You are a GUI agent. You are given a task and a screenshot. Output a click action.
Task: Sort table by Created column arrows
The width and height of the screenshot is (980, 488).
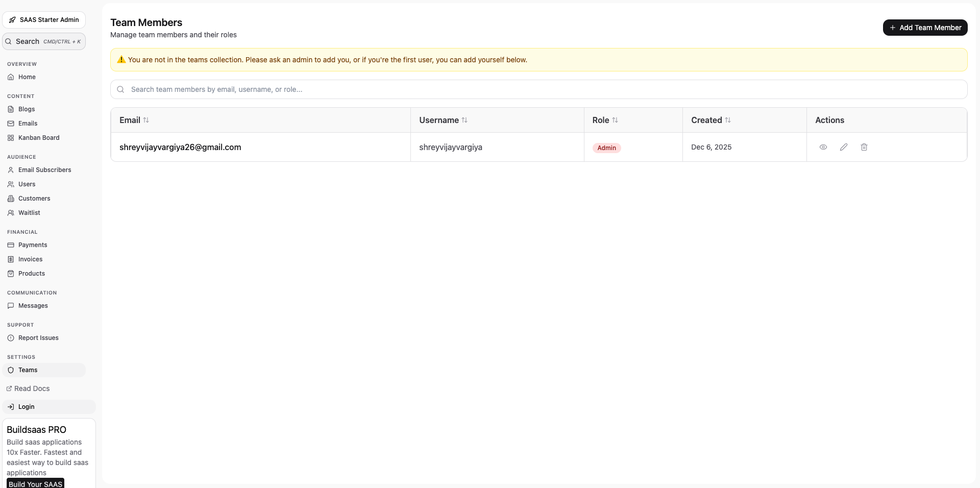(x=728, y=120)
